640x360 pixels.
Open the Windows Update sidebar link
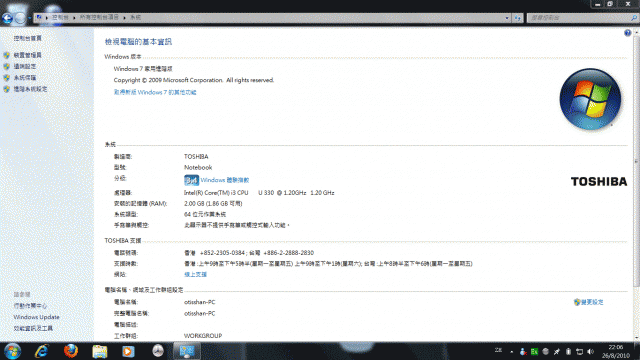pyautogui.click(x=36, y=317)
